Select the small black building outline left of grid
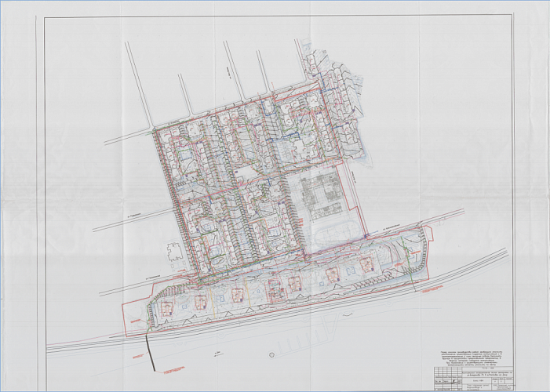Image resolution: width=550 pixels, height=392 pixels. point(173,252)
